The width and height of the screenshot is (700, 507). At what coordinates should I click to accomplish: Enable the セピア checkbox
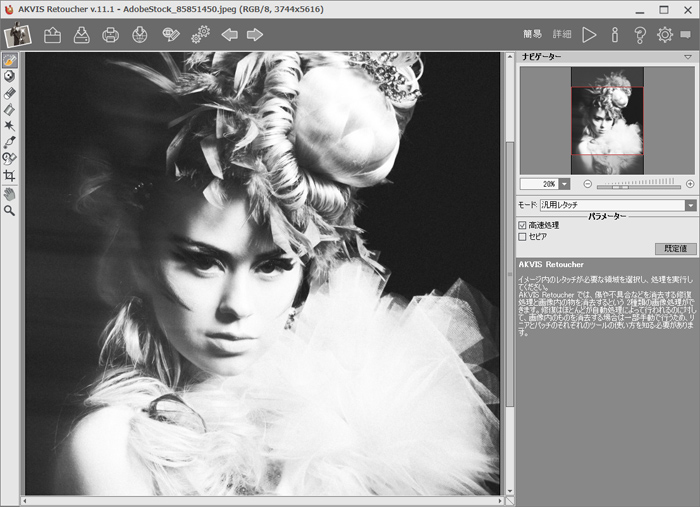point(522,237)
